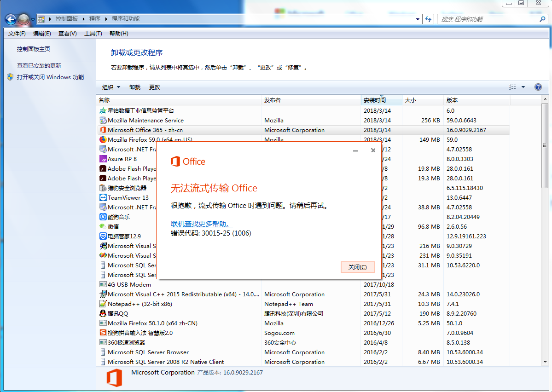
Task: Click the 电脑管家12.9 shield icon
Action: click(x=103, y=236)
